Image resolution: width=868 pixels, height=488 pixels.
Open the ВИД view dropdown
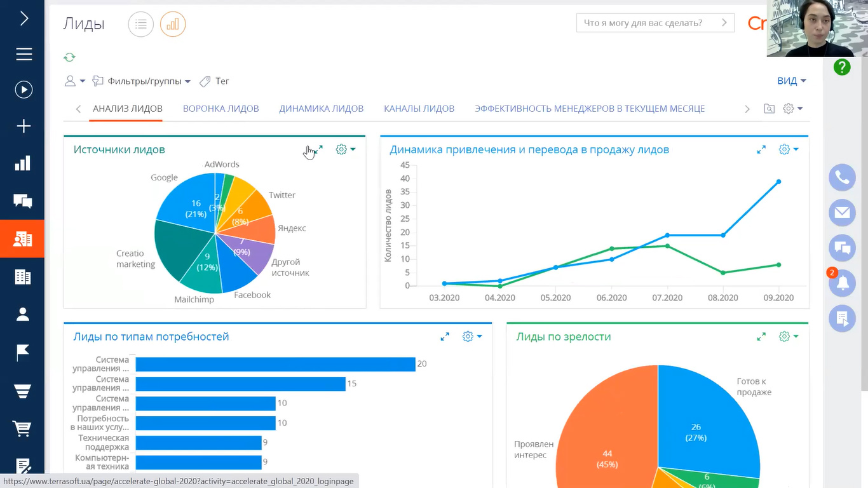tap(792, 81)
